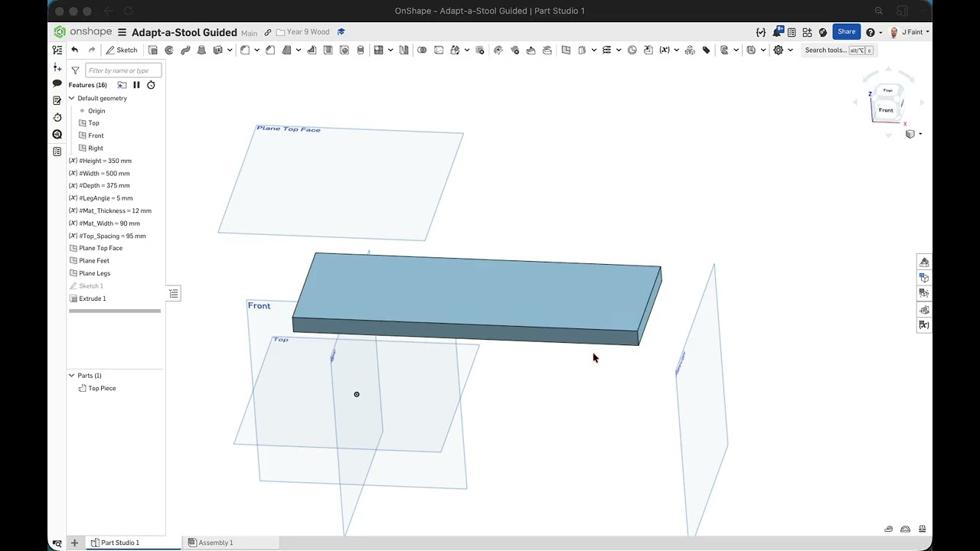This screenshot has height=551, width=980.
Task: Open the Mass properties pie-chart tool
Action: (x=632, y=50)
